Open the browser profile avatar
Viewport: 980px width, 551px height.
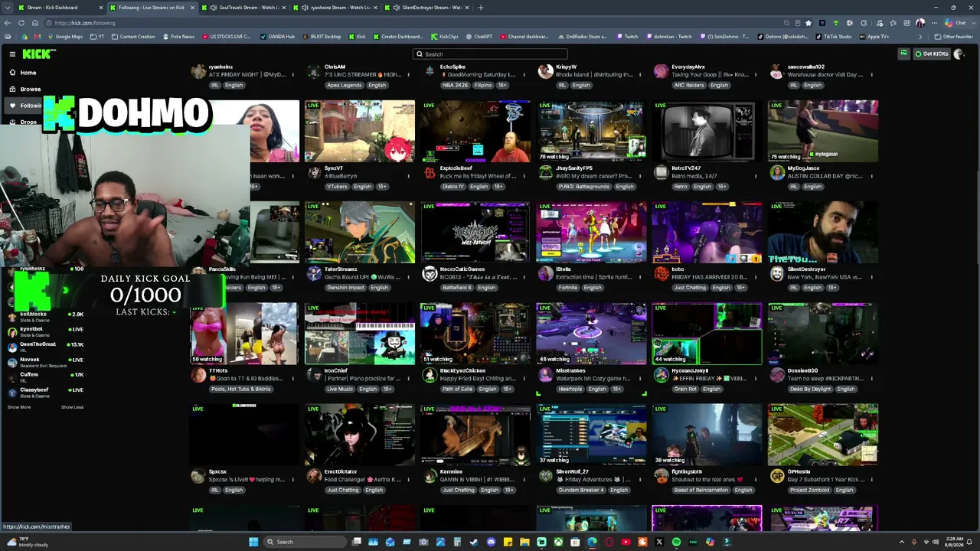[920, 23]
